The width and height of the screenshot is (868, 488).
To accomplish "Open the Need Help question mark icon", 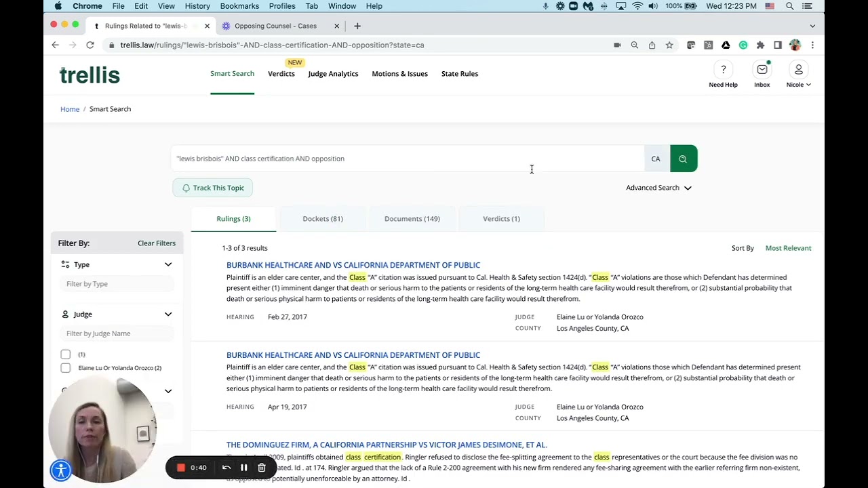I will pyautogui.click(x=723, y=70).
